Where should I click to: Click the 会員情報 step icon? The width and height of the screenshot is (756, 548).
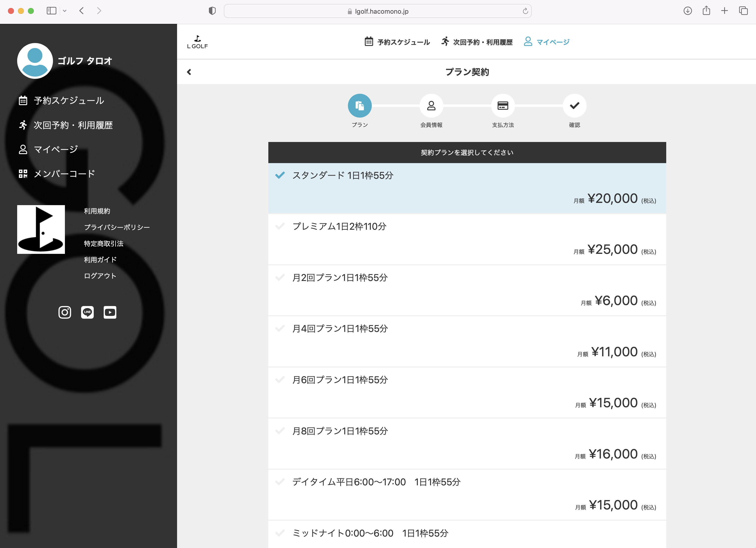tap(431, 106)
